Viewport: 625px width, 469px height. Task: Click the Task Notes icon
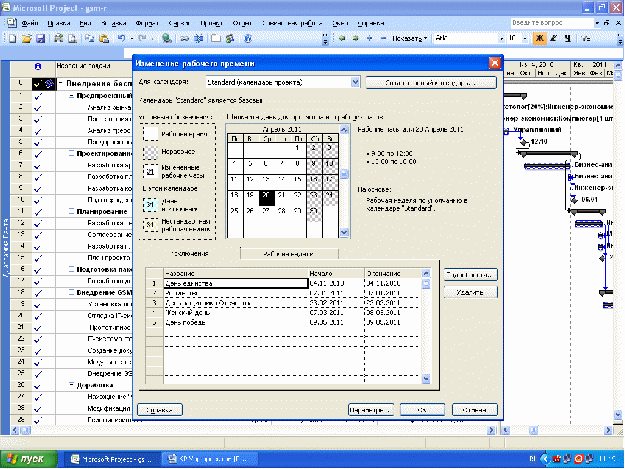click(x=216, y=39)
